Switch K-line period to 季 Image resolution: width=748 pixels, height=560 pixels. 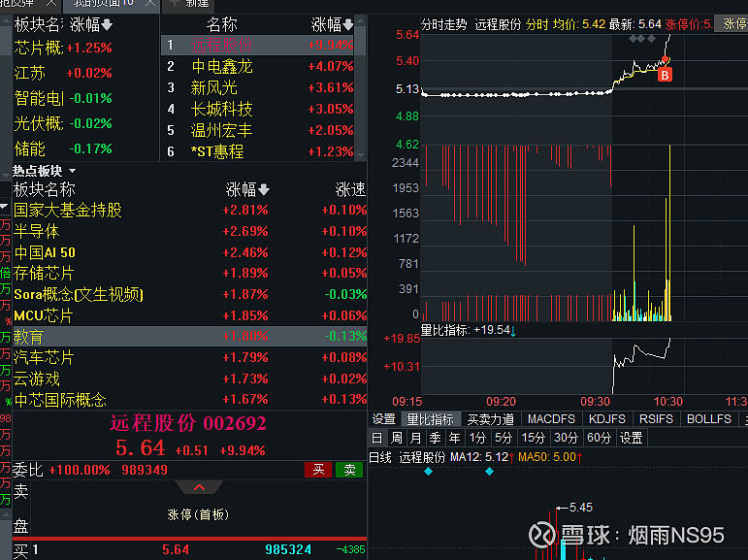[x=435, y=438]
